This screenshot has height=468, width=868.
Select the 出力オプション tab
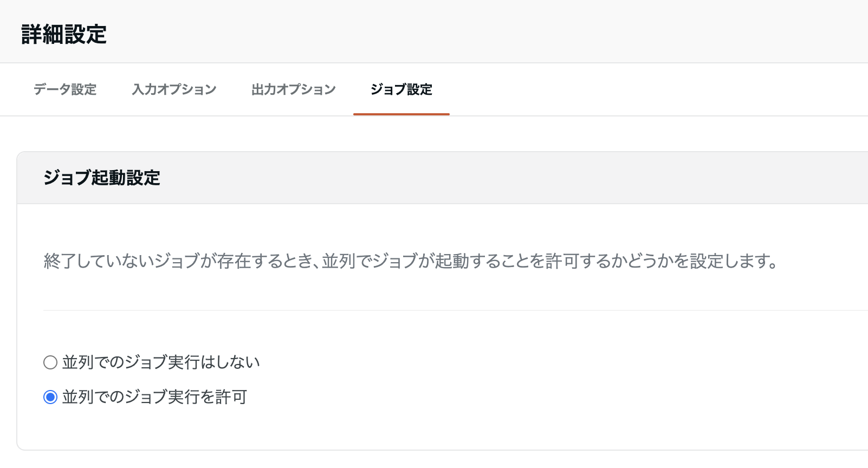(x=293, y=89)
